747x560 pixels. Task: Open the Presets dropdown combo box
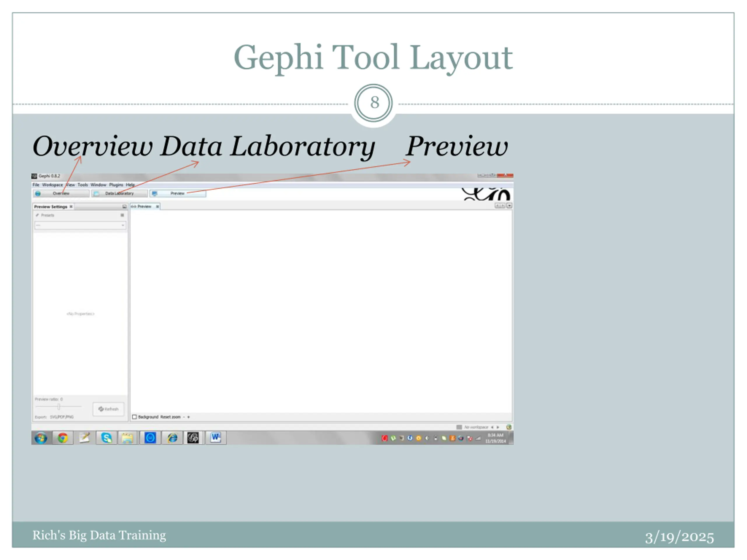tap(80, 225)
